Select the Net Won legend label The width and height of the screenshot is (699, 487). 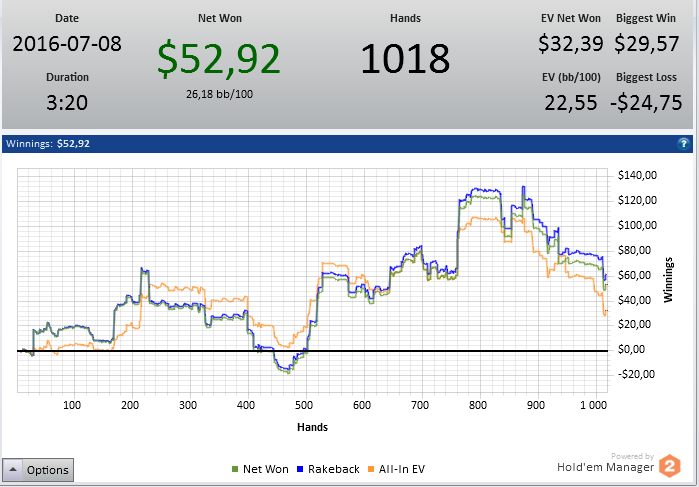pos(266,469)
